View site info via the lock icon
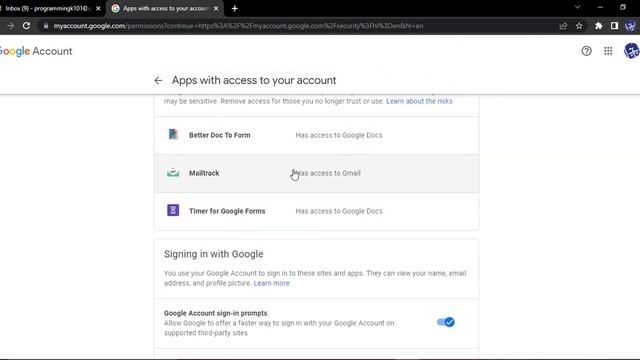This screenshot has height=360, width=640. 46,26
